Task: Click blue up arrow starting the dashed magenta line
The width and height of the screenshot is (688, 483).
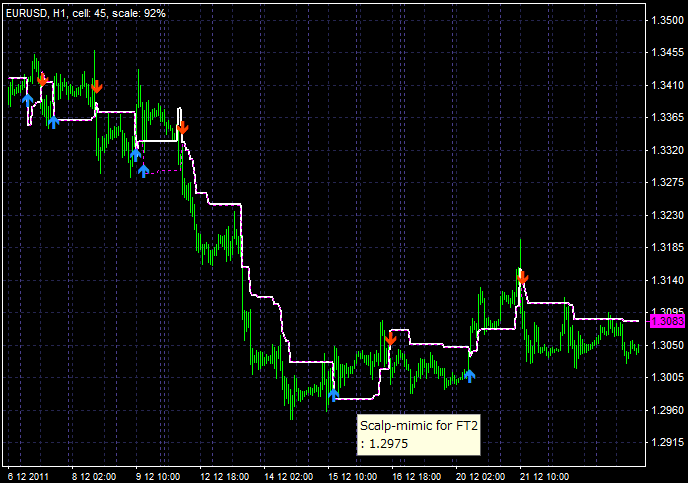Action: pyautogui.click(x=143, y=170)
